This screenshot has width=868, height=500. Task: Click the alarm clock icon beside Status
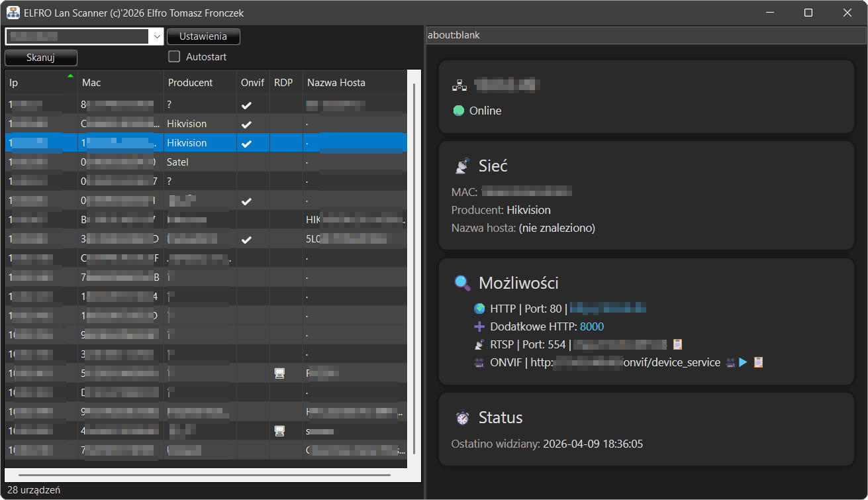coord(462,418)
